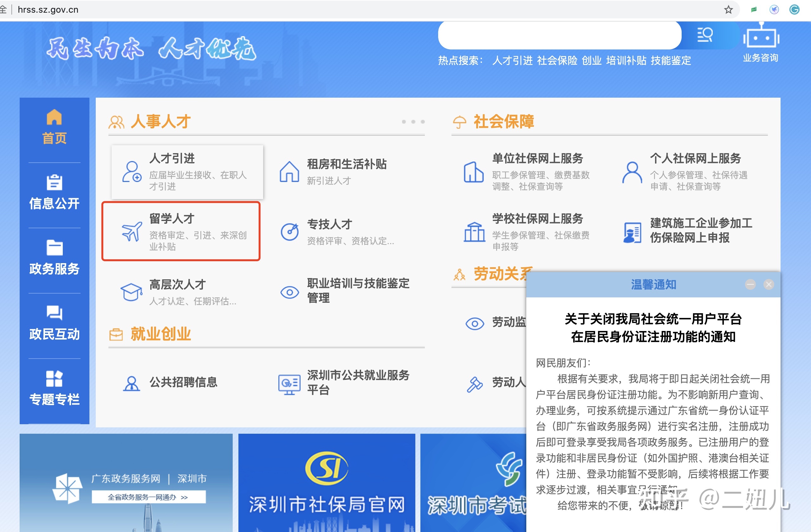811x532 pixels.
Task: Close the 温馨通知 notice popup
Action: click(x=769, y=284)
